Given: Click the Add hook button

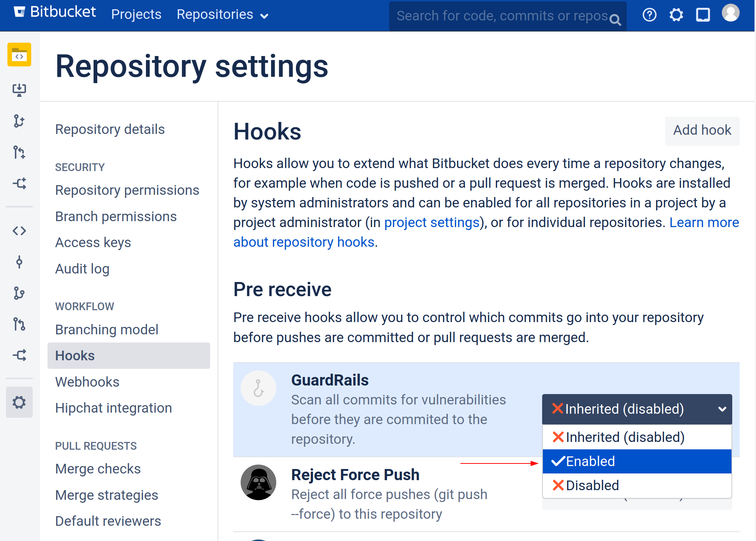Looking at the screenshot, I should point(701,130).
